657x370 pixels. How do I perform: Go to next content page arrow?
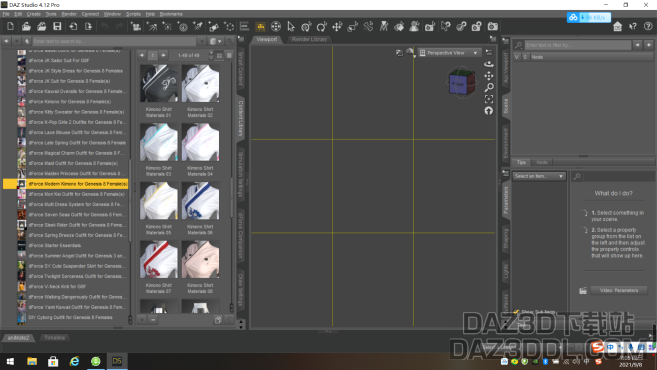tap(163, 55)
